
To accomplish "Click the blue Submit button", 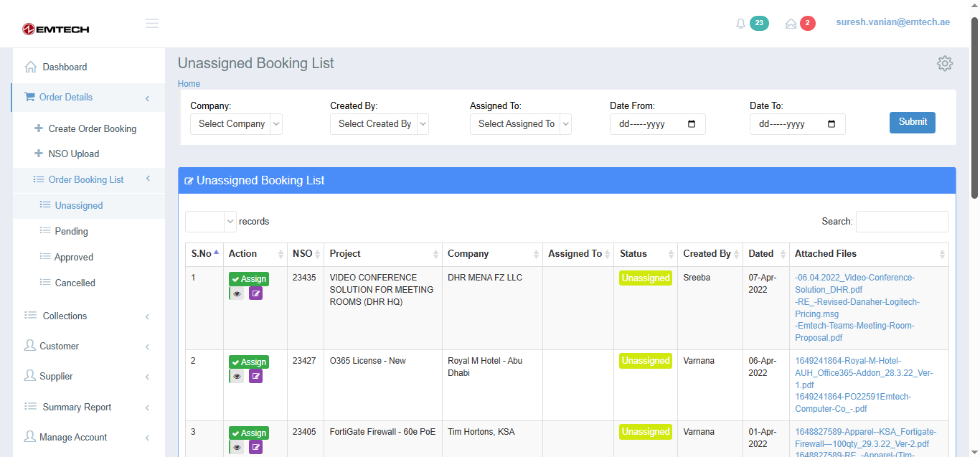I will coord(912,122).
